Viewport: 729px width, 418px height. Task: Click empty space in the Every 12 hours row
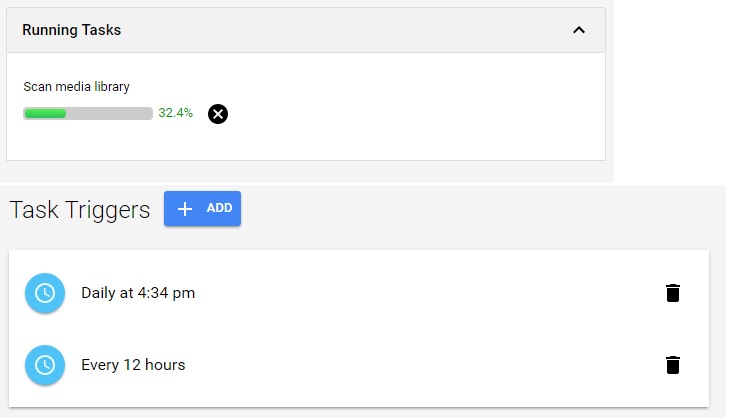(x=420, y=365)
